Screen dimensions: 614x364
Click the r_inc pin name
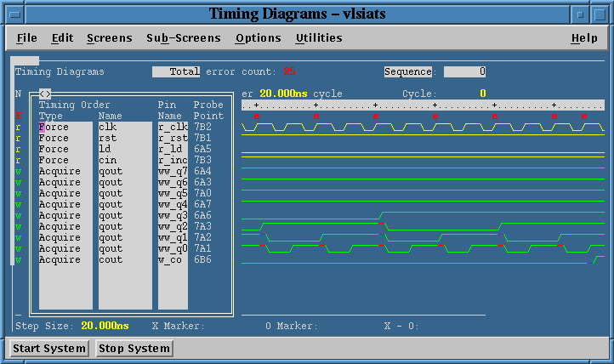coord(173,160)
